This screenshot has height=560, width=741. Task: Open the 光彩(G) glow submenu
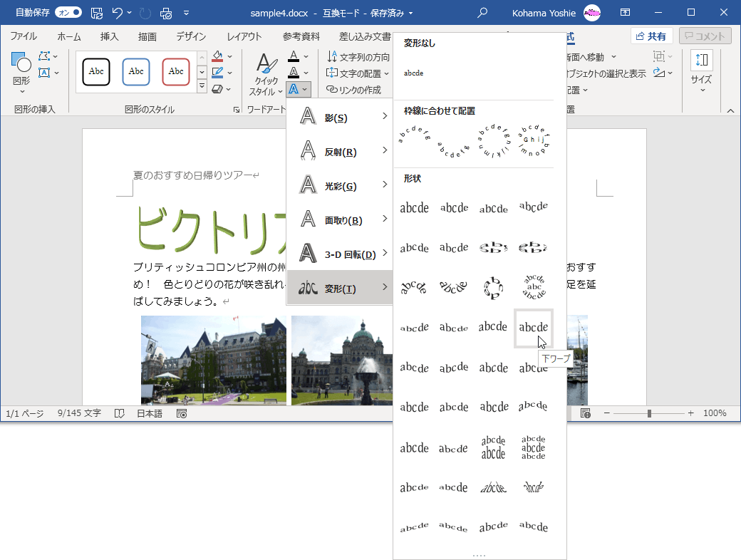point(340,185)
